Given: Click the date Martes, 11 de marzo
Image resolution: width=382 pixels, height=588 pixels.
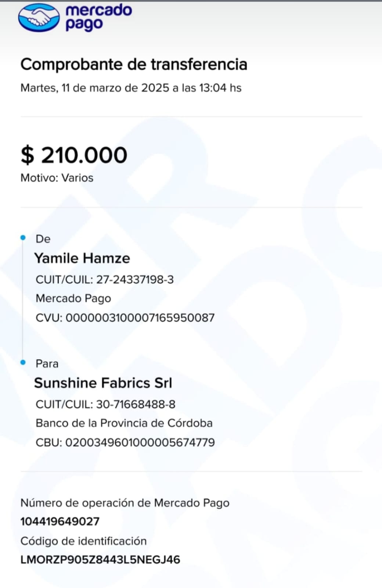Looking at the screenshot, I should click(x=131, y=88).
